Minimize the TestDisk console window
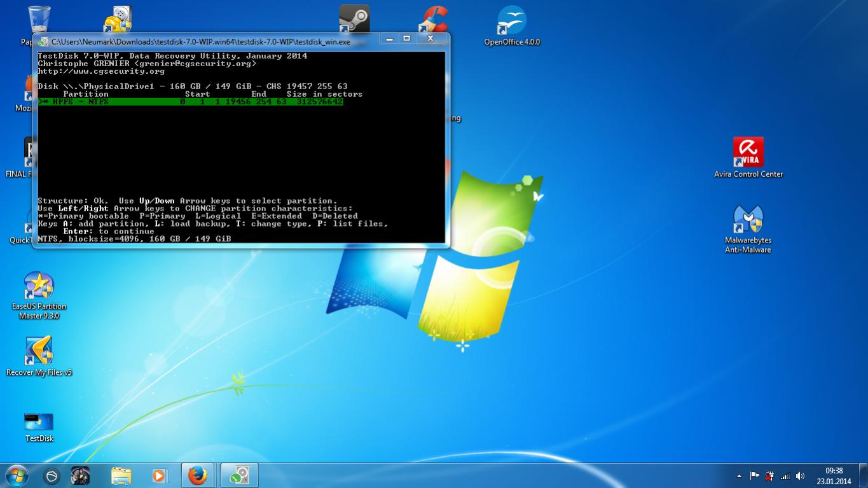Image resolution: width=868 pixels, height=488 pixels. 390,39
